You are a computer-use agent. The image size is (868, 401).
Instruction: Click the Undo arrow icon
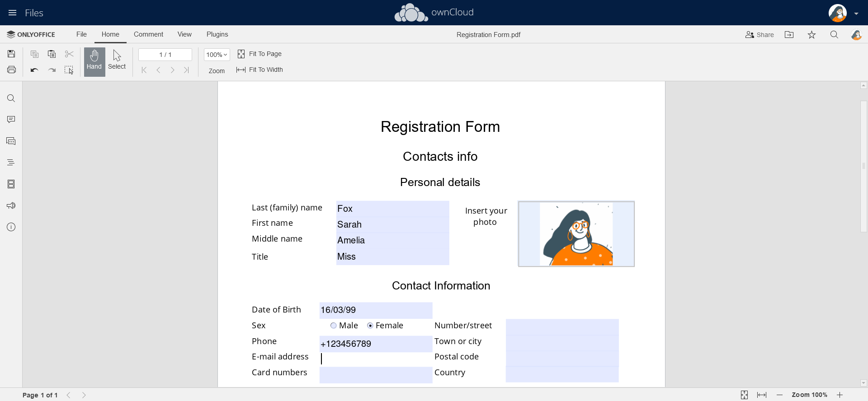click(34, 70)
